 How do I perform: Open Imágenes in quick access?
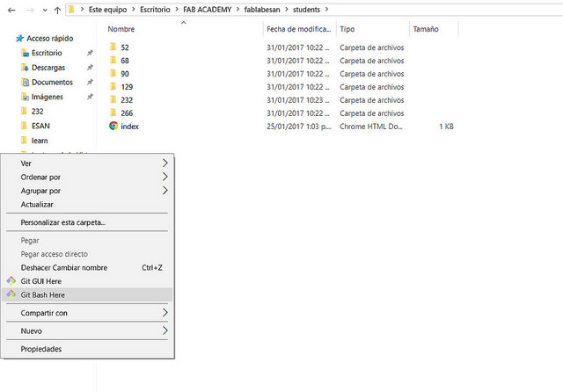tap(47, 97)
